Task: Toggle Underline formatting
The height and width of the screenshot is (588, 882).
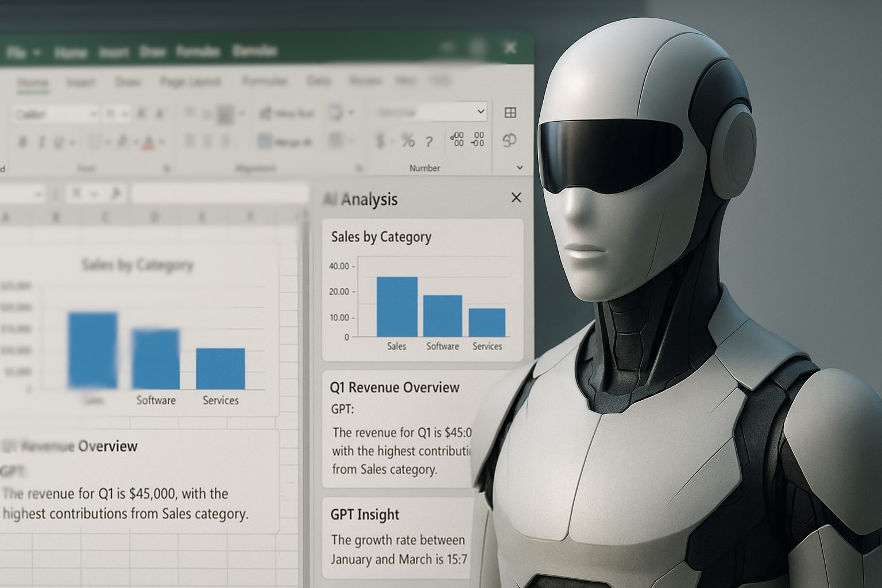Action: 58,142
